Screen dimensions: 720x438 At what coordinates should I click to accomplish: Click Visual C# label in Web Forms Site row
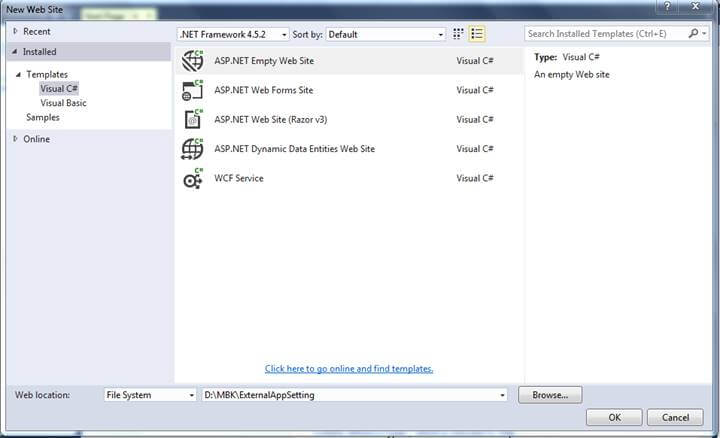[475, 90]
